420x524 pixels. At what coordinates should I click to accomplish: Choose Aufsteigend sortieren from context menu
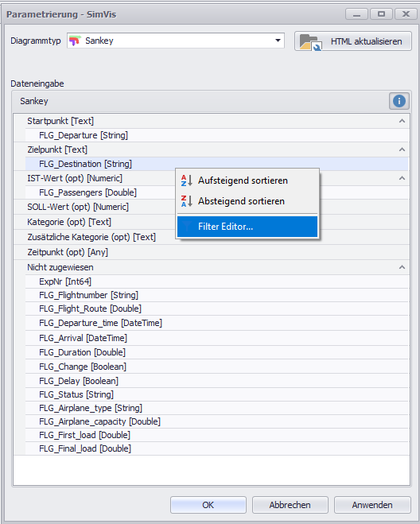click(247, 180)
